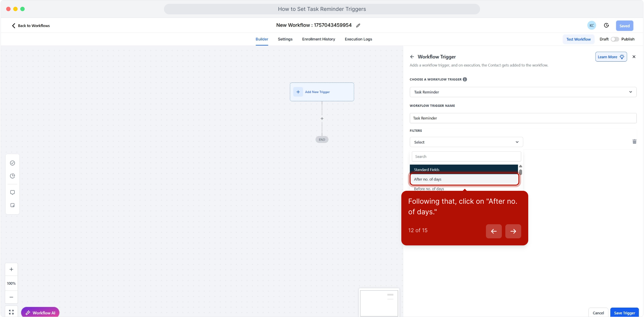Screen dimensions: 644x317
Task: Toggle fullscreen canvas view icon
Action: coord(11,312)
